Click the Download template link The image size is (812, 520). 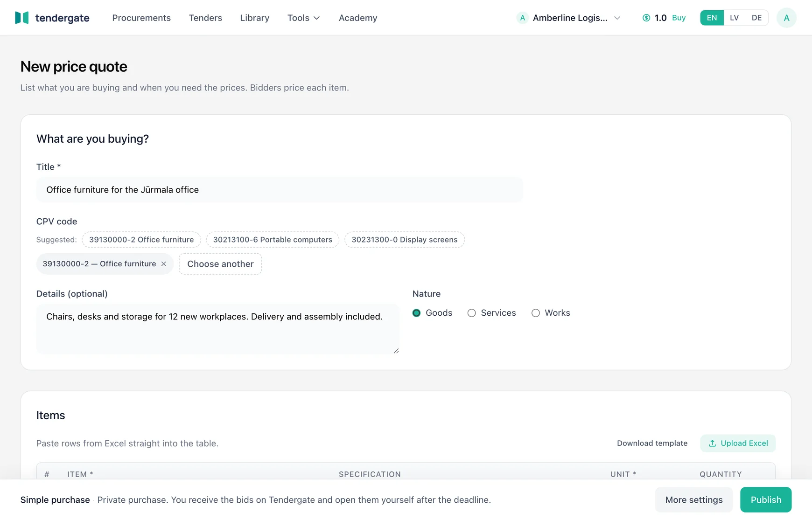[652, 443]
